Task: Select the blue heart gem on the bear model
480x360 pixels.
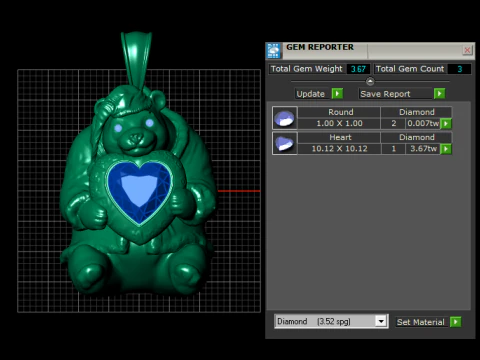Action: pyautogui.click(x=139, y=192)
